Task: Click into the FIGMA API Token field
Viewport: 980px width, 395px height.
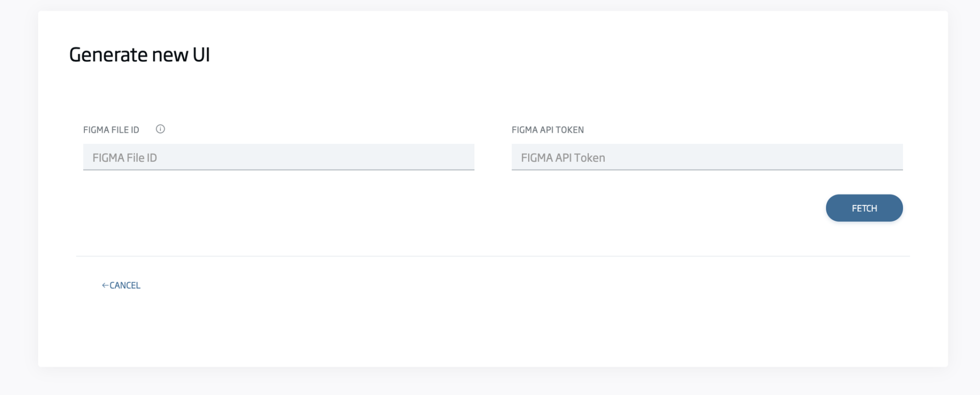Action: pyautogui.click(x=707, y=157)
